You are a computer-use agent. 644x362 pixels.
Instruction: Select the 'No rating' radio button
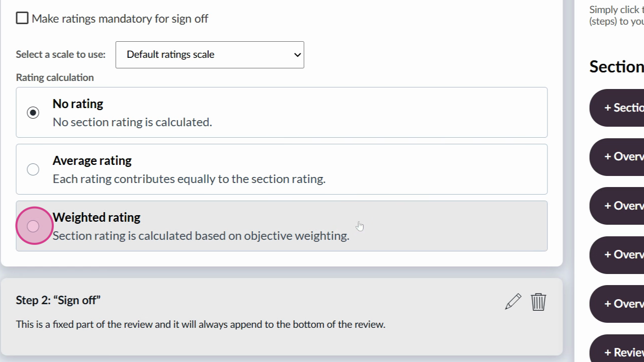point(33,113)
